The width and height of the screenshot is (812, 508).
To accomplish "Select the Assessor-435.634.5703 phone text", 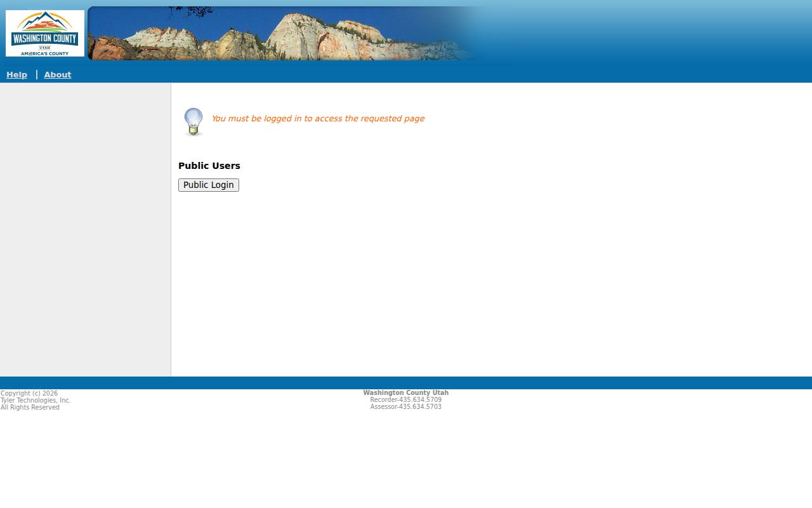I will click(x=406, y=407).
